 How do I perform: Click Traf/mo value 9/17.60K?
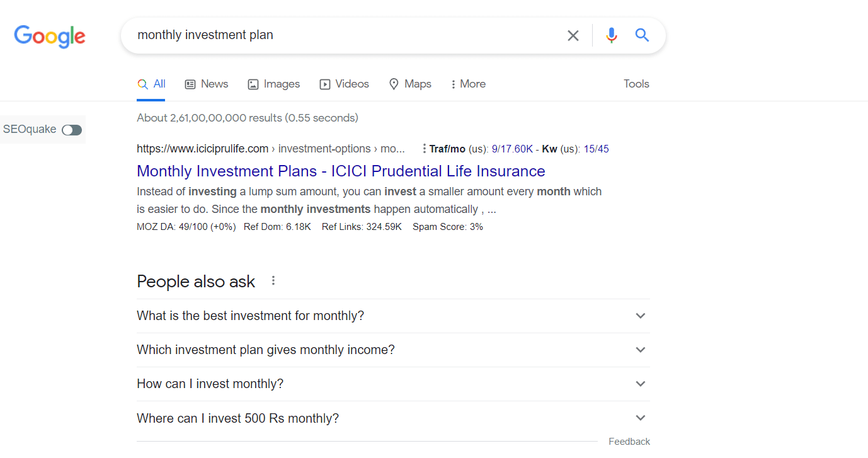512,149
